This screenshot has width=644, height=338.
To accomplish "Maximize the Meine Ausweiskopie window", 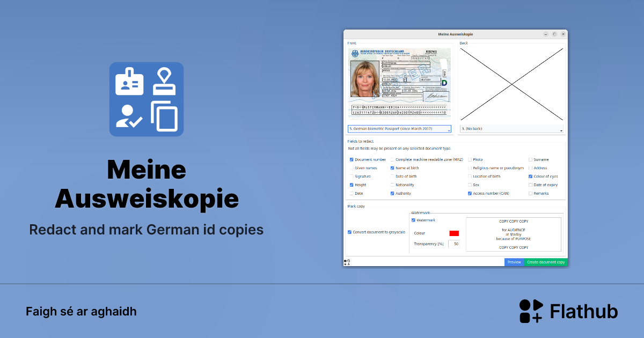I will pos(554,34).
